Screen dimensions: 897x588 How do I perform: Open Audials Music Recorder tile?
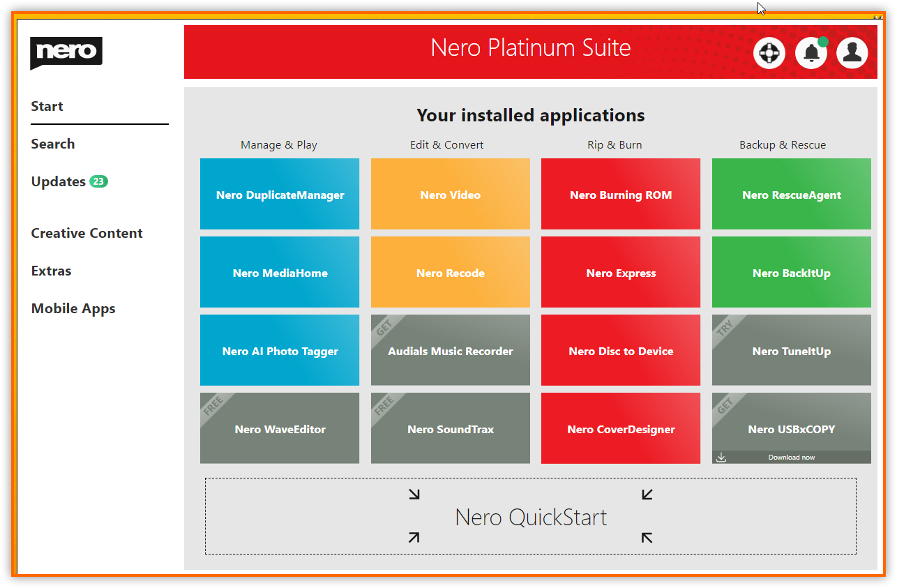click(x=451, y=350)
